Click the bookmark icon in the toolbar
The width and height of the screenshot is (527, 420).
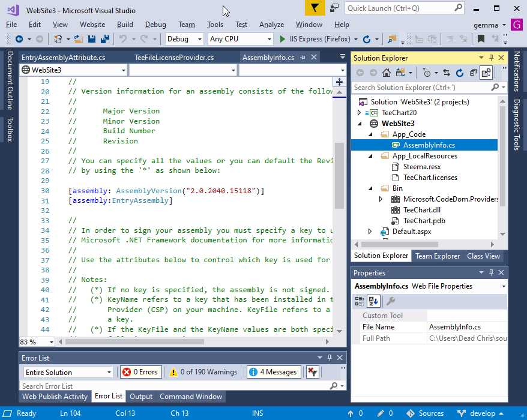coord(481,39)
